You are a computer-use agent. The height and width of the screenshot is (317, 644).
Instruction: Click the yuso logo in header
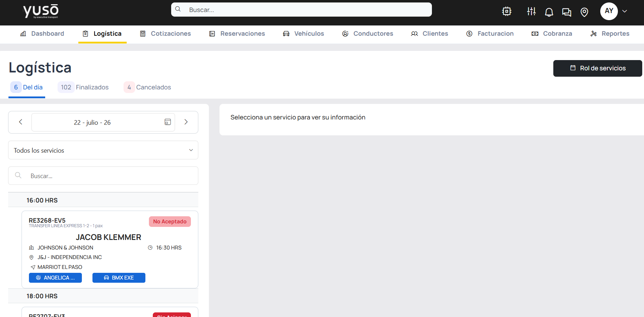41,11
